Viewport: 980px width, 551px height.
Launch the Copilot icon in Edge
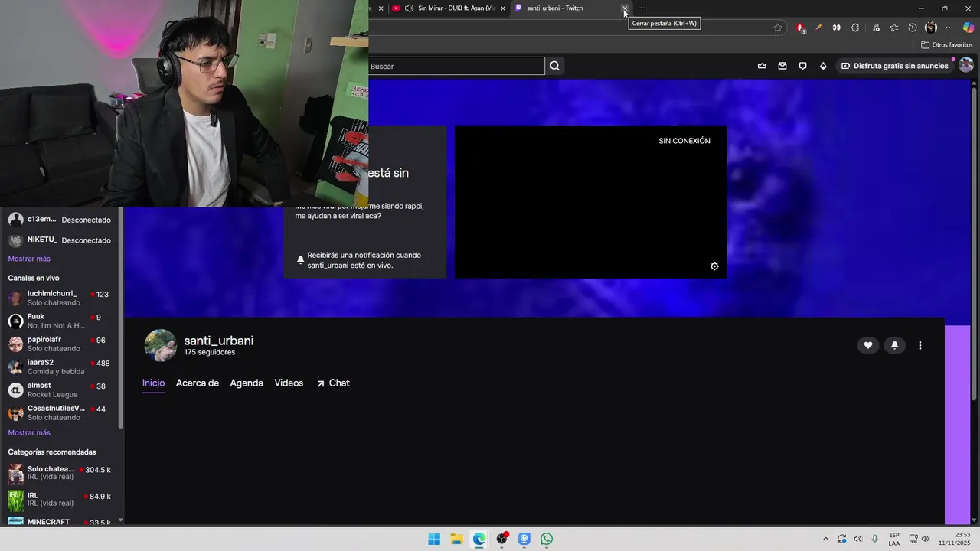(x=969, y=28)
